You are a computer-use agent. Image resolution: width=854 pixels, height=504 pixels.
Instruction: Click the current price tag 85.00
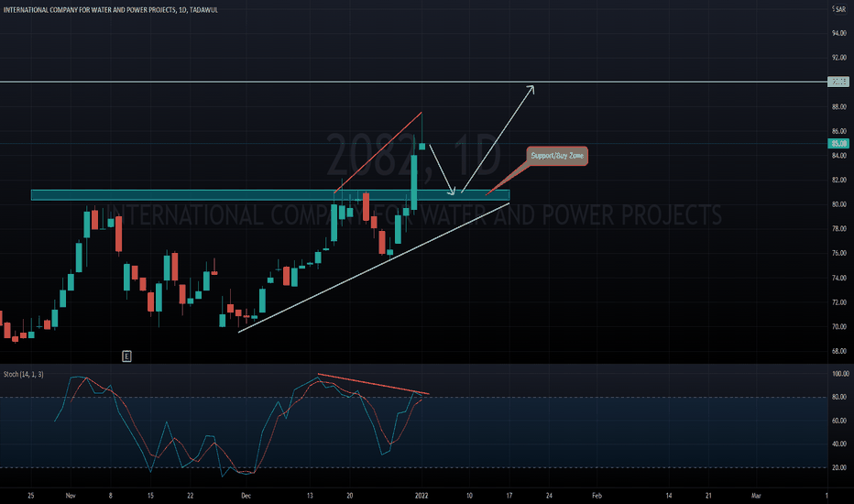[838, 144]
